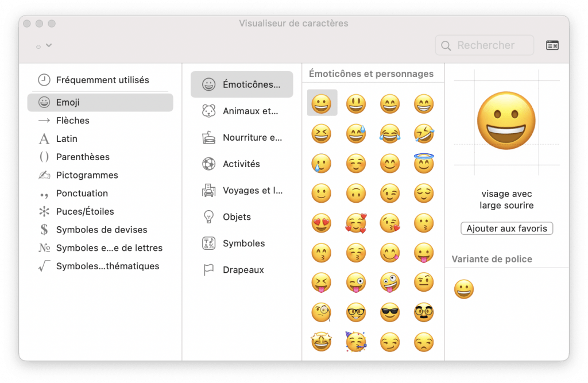Click Ajouter aux favoris button
The height and width of the screenshot is (383, 588).
(x=506, y=229)
